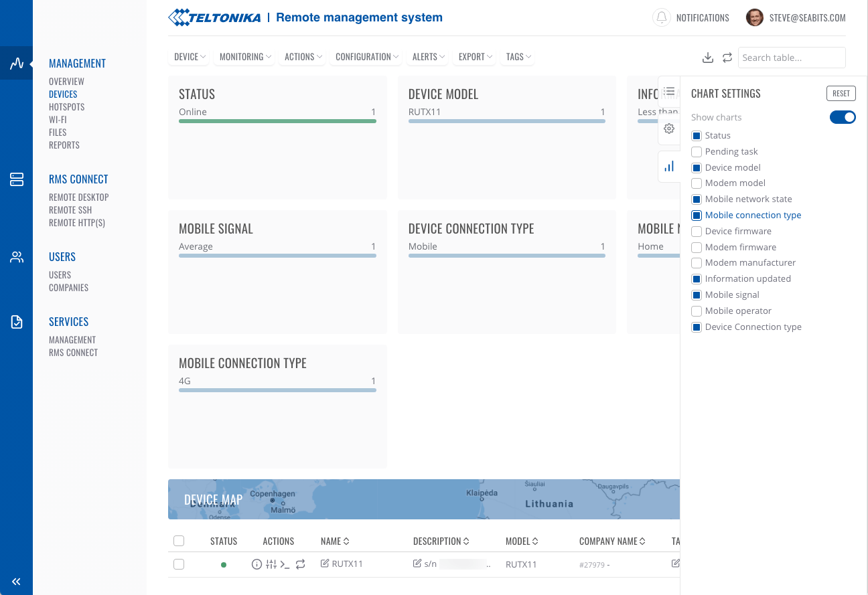Check the Pending task chart checkbox
Image resolution: width=868 pixels, height=595 pixels.
pos(697,151)
